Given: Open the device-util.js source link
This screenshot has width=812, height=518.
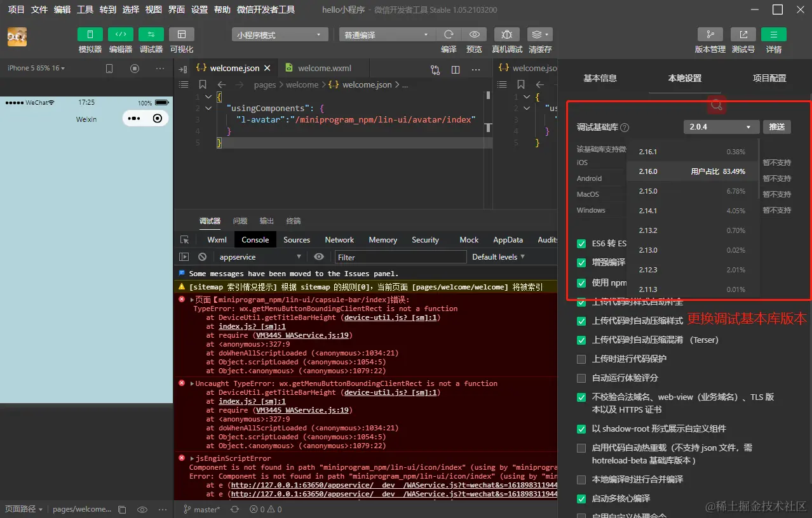Looking at the screenshot, I should (x=391, y=317).
